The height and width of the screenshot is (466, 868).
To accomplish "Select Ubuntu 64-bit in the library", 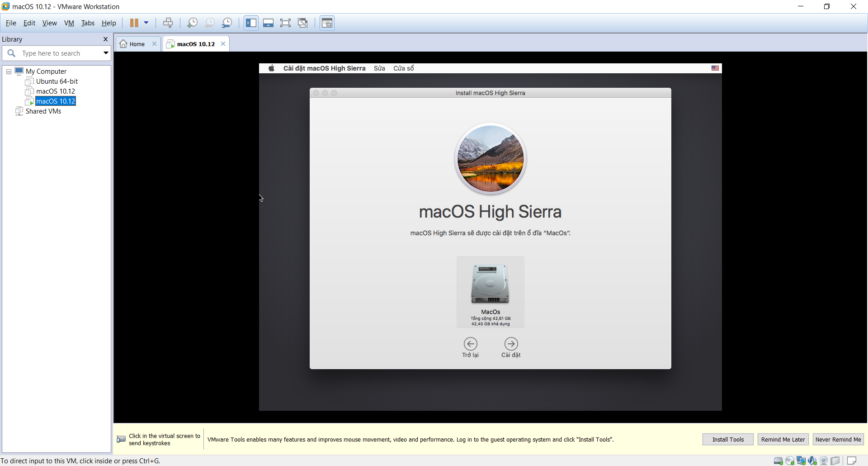I will (x=57, y=81).
